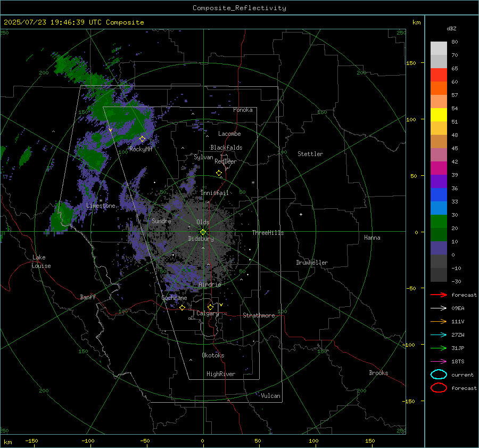Select the Sundre label

tap(161, 221)
